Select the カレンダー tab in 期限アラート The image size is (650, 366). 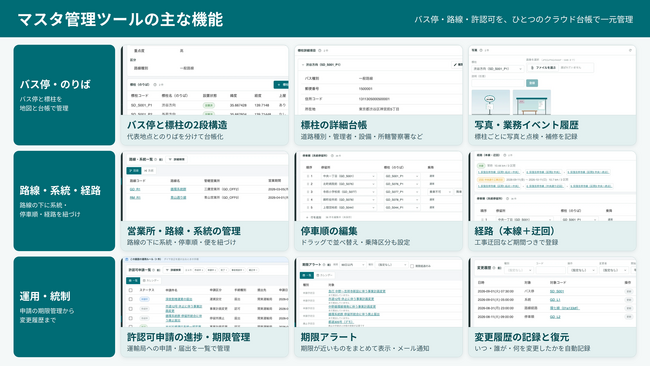325,275
